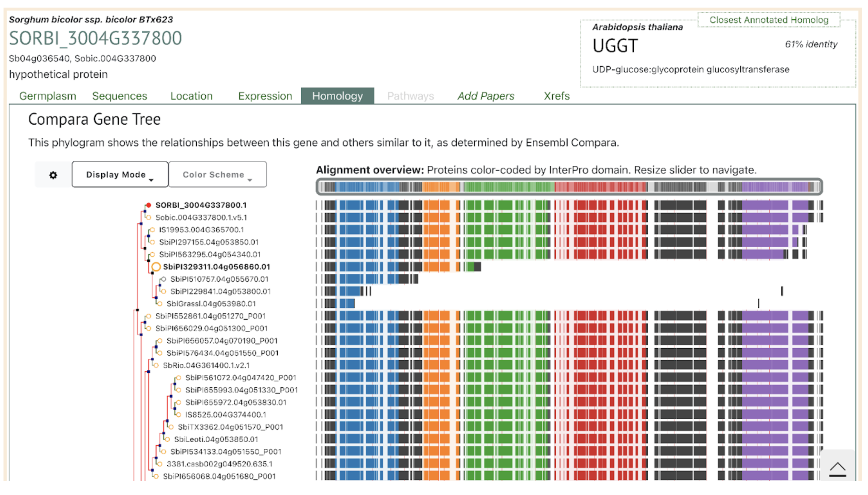This screenshot has height=495, width=868.
Task: Click the large orange circle node of SbiPI329311.04g056860.01
Action: pyautogui.click(x=156, y=267)
